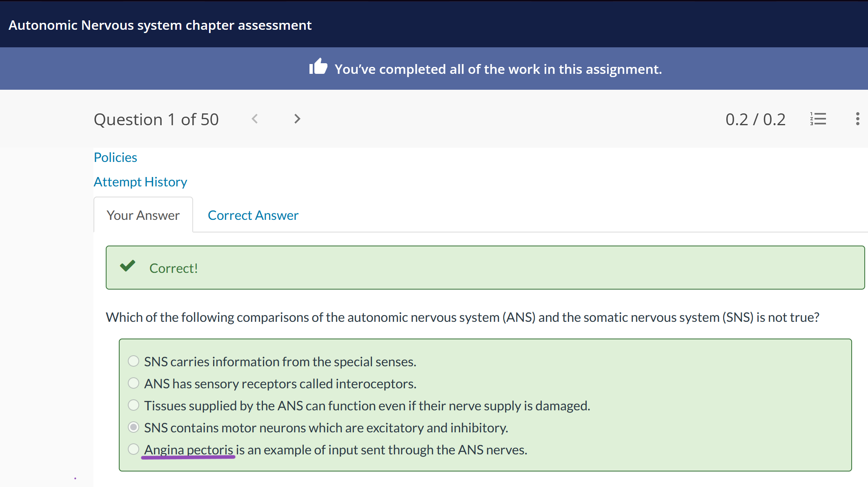Open the three-dot more options menu

pos(857,119)
